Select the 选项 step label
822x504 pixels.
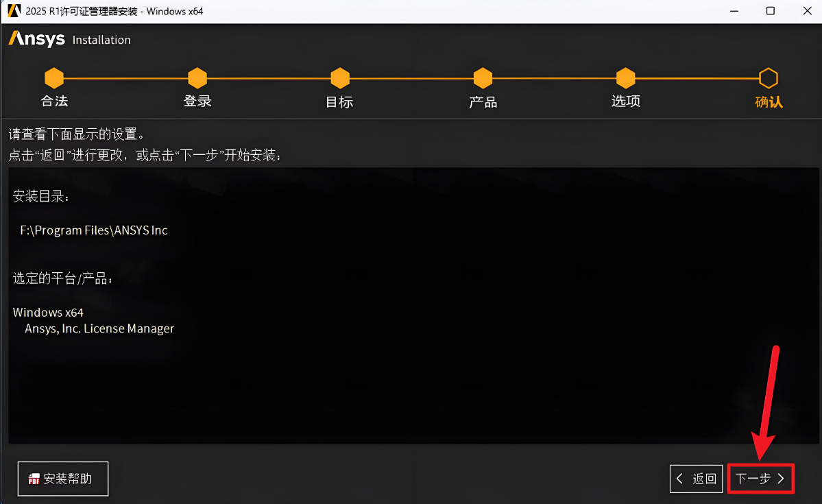tap(626, 101)
